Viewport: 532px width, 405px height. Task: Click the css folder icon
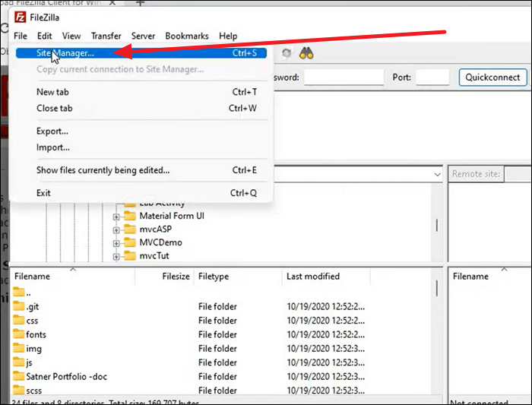[19, 320]
